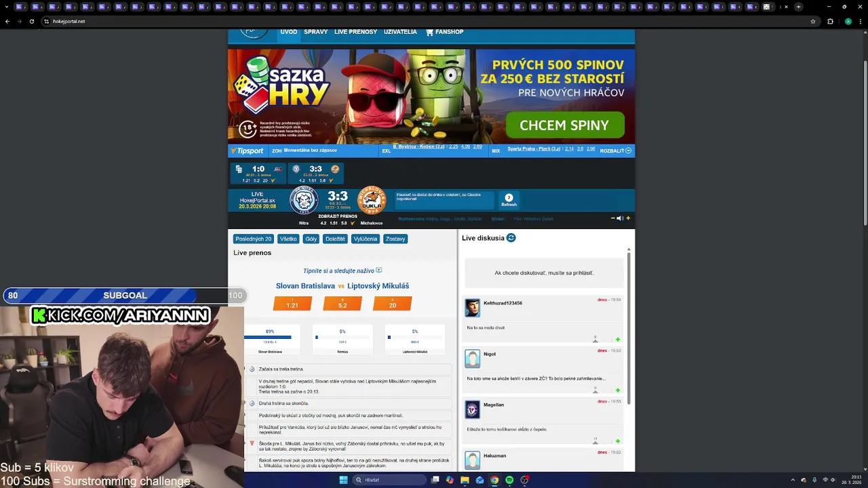Reload the hokejportal.net page
Image resolution: width=868 pixels, height=488 pixels.
[32, 21]
